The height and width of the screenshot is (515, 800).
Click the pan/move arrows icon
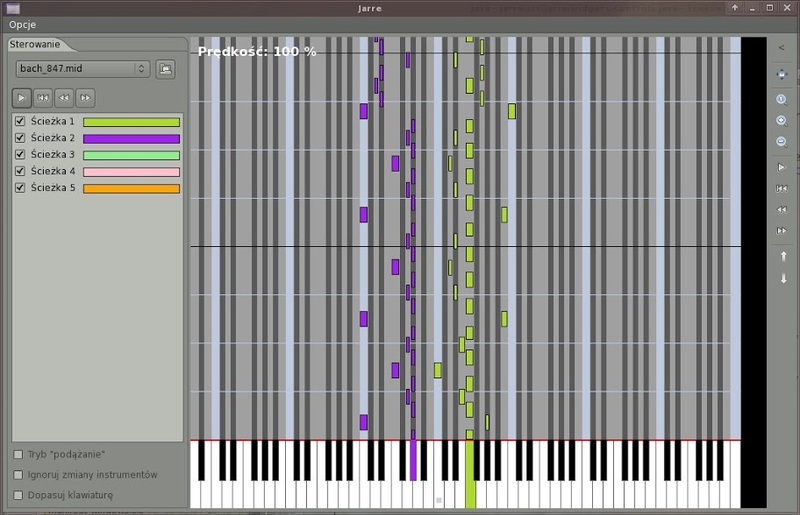[x=782, y=75]
